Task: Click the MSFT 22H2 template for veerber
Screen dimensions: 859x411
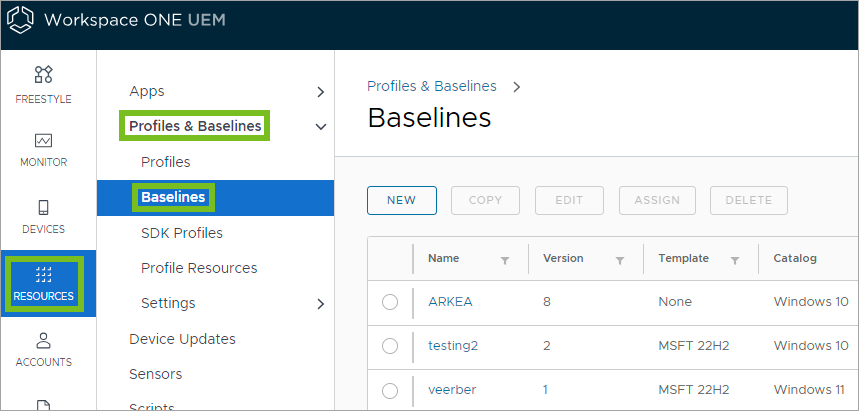Action: 694,390
